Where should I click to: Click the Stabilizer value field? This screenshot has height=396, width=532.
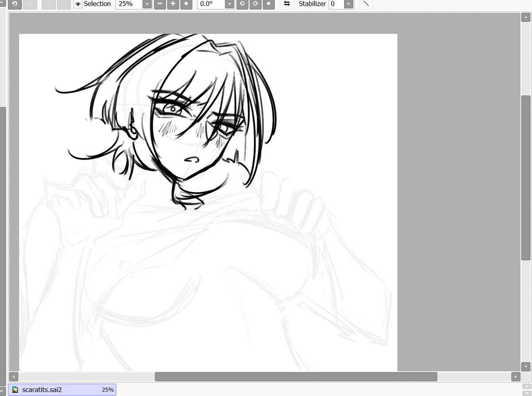(336, 4)
